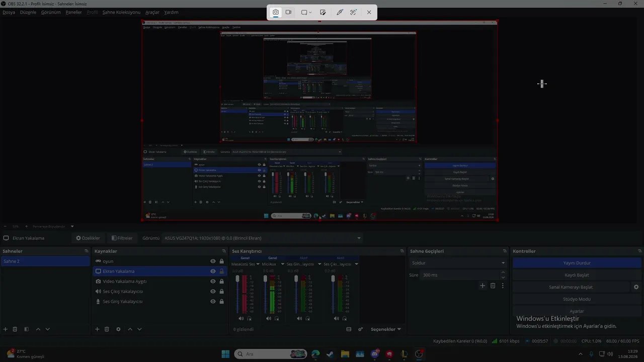Unlock the Video Yakalama Aygıtı source
644x362 pixels.
(221, 281)
